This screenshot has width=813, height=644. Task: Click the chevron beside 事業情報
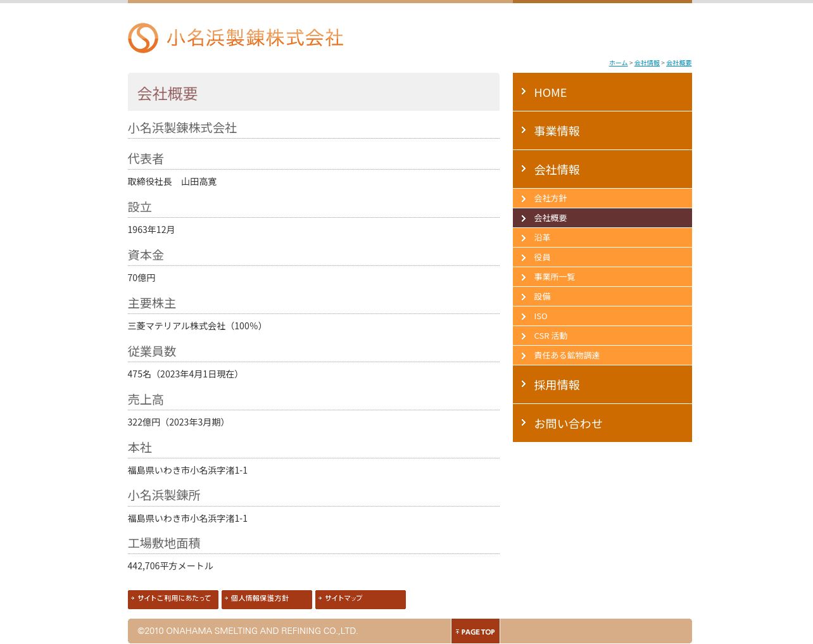pyautogui.click(x=524, y=130)
